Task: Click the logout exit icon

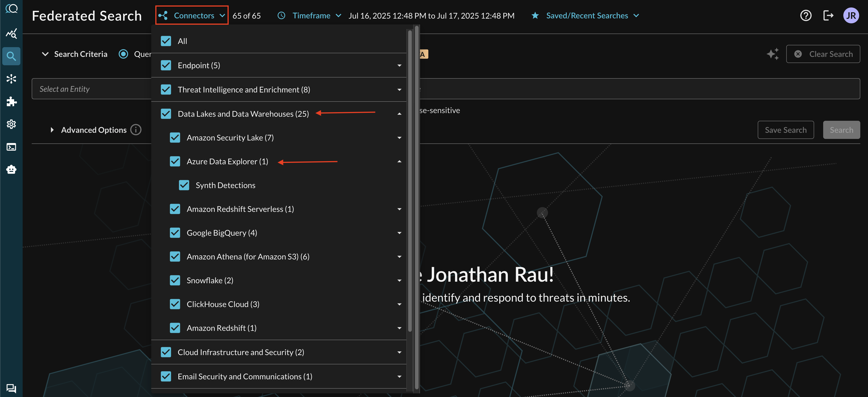Action: coord(828,15)
